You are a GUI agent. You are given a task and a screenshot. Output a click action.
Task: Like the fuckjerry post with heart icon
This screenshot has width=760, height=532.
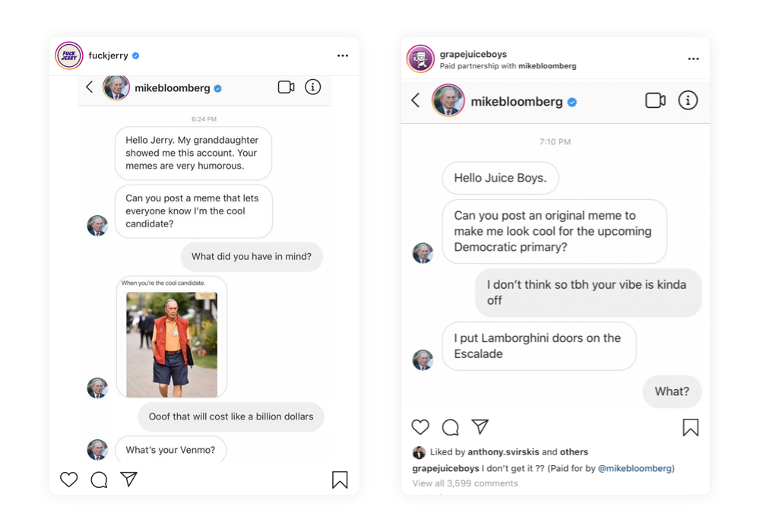click(x=69, y=480)
